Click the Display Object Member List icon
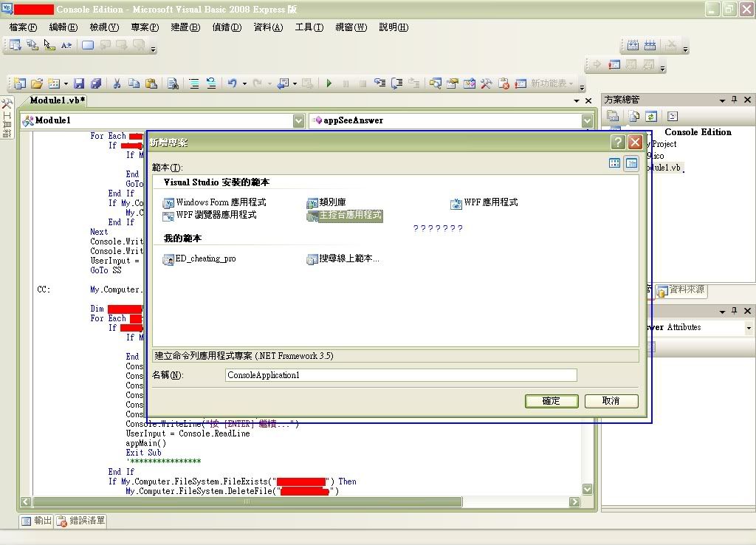The height and width of the screenshot is (545, 756). pos(16,45)
